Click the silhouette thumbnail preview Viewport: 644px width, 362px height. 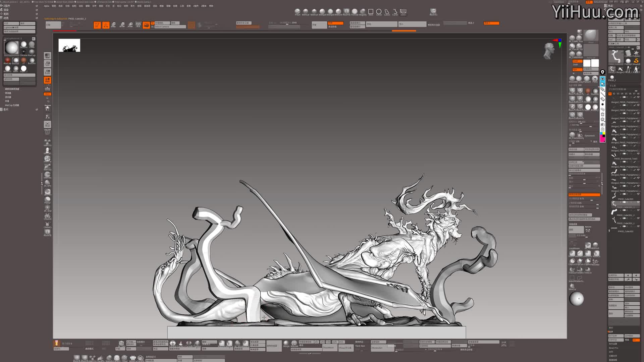(x=69, y=45)
